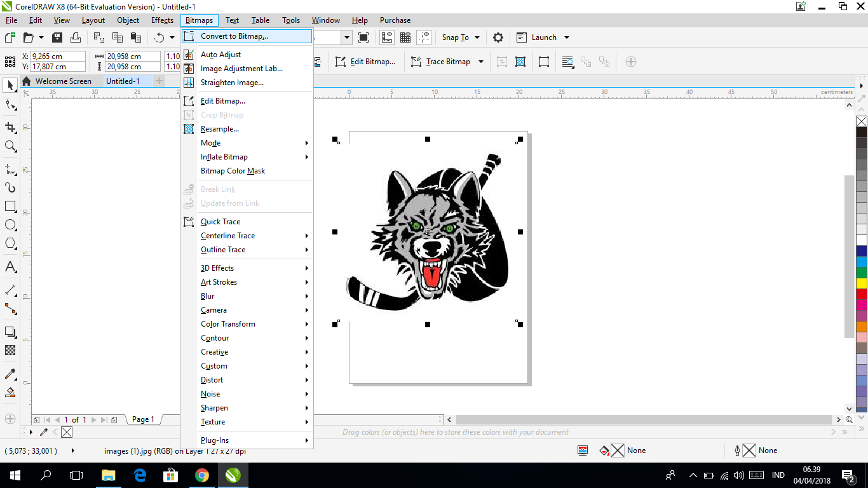This screenshot has width=868, height=488.
Task: Open the Snap To dropdown
Action: 461,37
